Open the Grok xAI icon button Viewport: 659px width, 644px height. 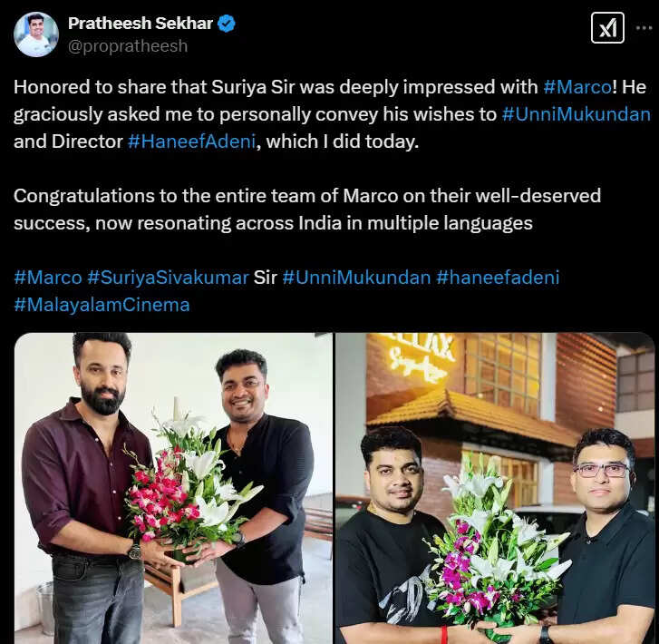607,28
